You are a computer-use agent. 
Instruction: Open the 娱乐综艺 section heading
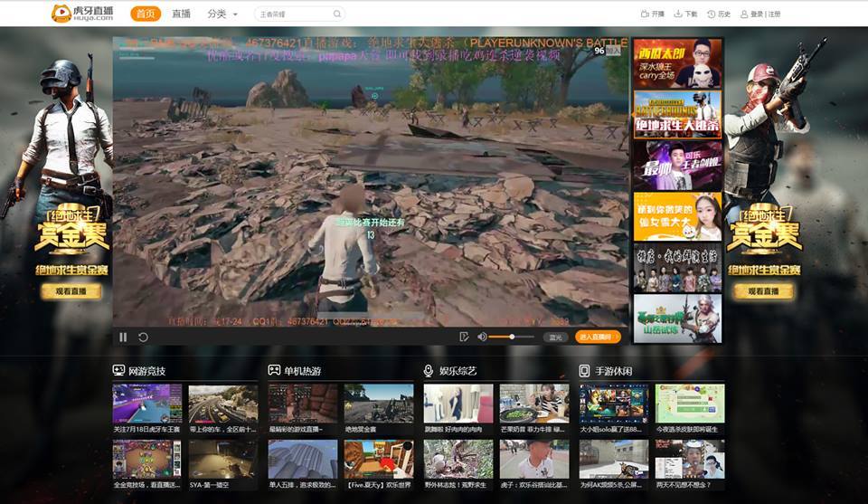(458, 371)
